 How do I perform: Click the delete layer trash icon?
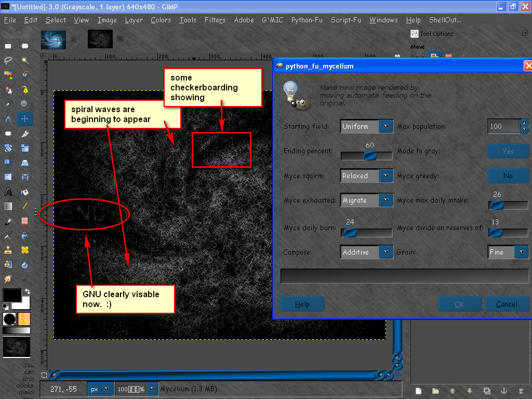(x=522, y=391)
